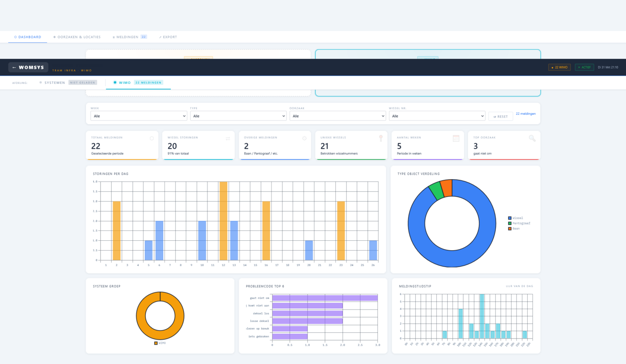Viewport: 626px width, 364px height.
Task: Click the key icon on Unieke Wissels card
Action: 381,138
